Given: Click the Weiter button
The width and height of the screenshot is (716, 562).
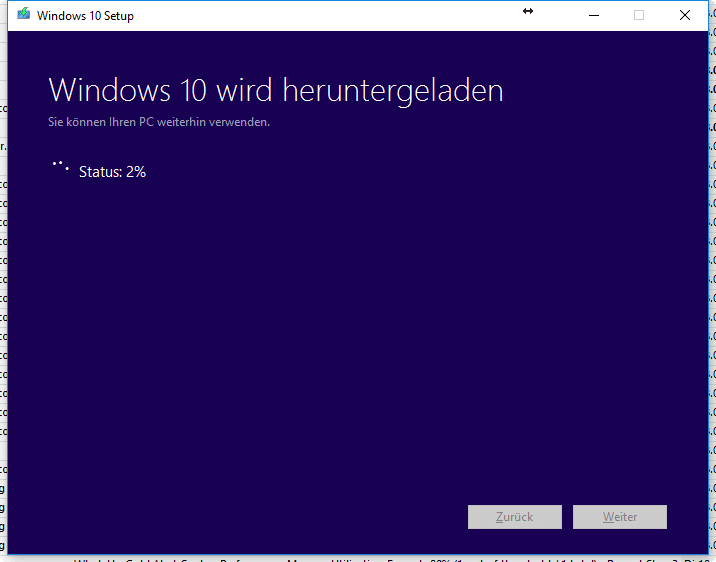Looking at the screenshot, I should [620, 517].
